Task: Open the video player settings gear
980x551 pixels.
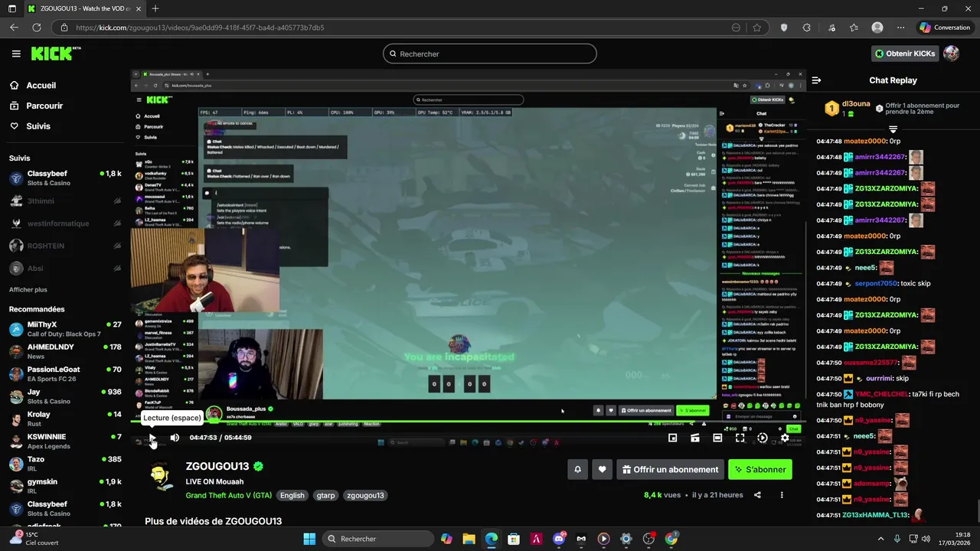Action: coord(785,438)
